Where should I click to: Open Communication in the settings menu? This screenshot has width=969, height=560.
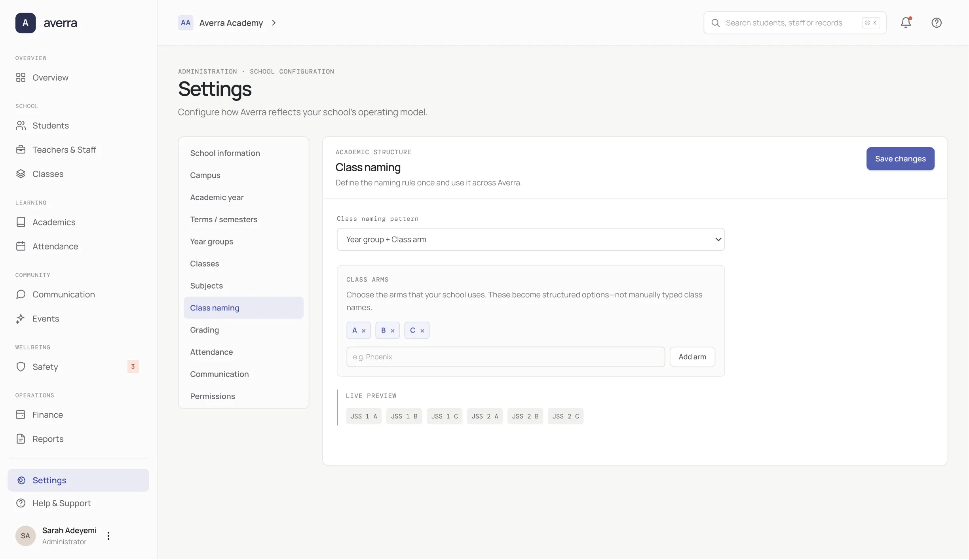tap(243, 374)
